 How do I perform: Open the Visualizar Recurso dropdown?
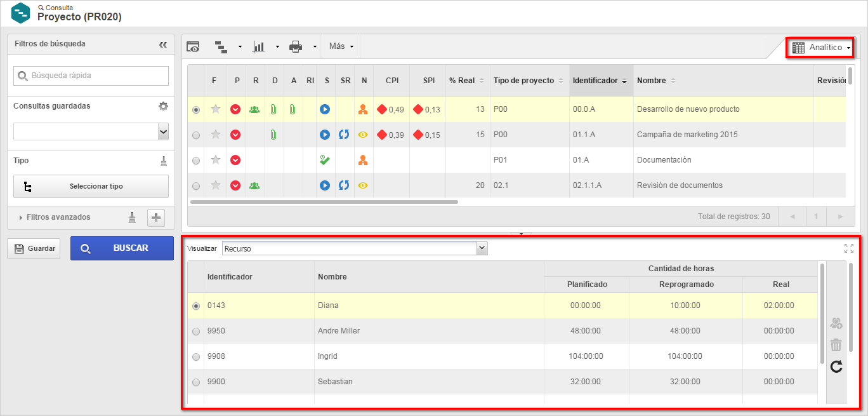tap(355, 248)
